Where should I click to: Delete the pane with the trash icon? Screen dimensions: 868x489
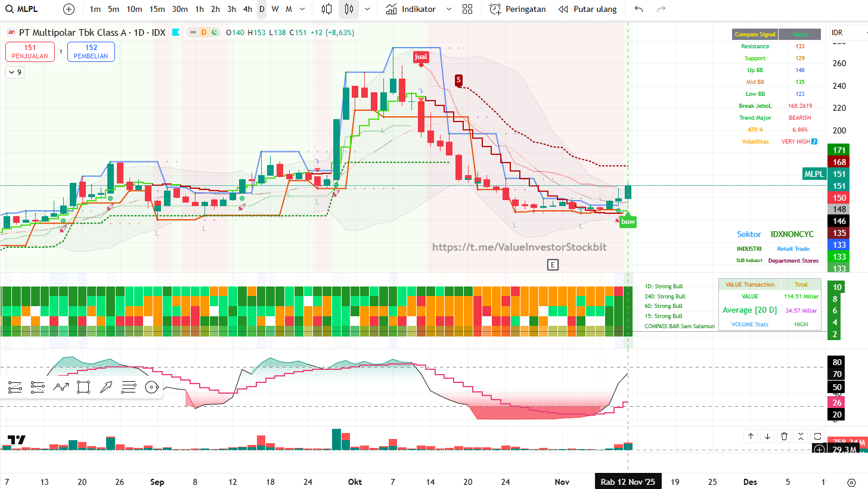[785, 436]
